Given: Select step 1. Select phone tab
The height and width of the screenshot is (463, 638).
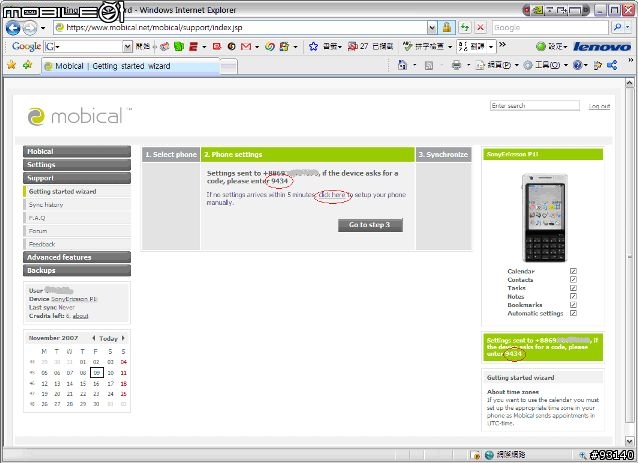Looking at the screenshot, I should click(171, 155).
